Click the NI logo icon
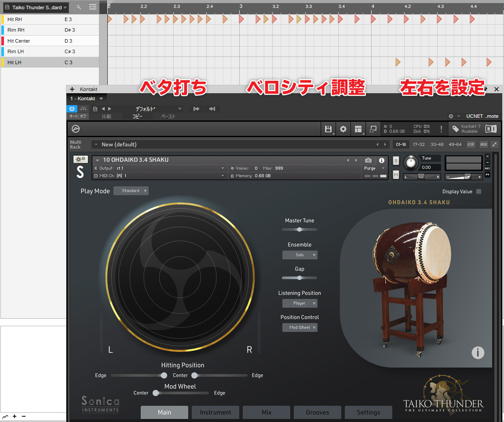 [x=491, y=129]
